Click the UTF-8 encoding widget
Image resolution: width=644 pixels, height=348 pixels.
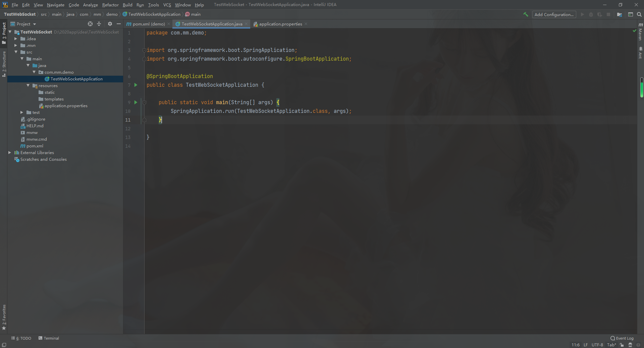597,345
